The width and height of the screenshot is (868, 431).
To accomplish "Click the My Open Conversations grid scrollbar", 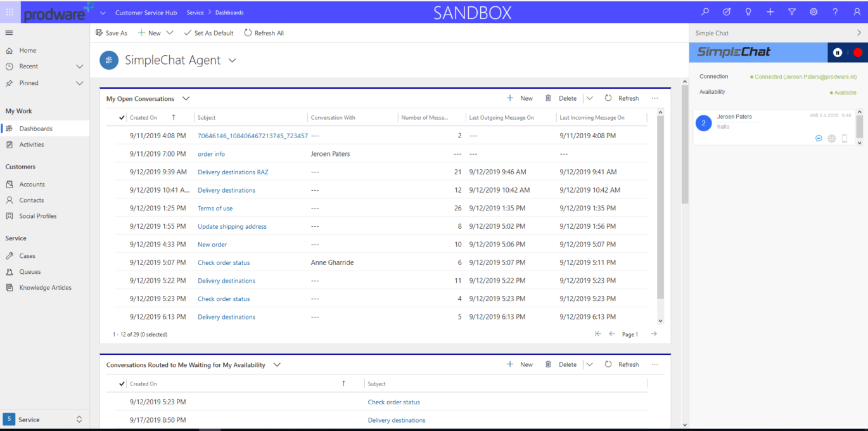I will [660, 207].
